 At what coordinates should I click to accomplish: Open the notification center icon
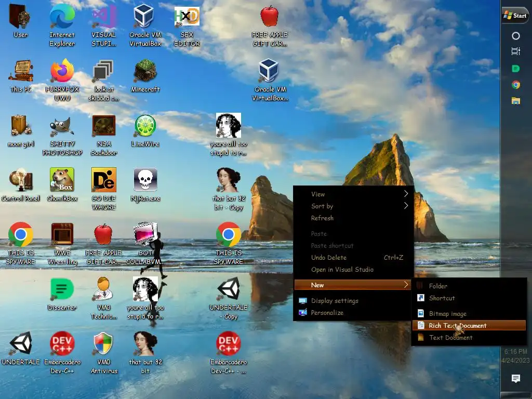(x=516, y=378)
